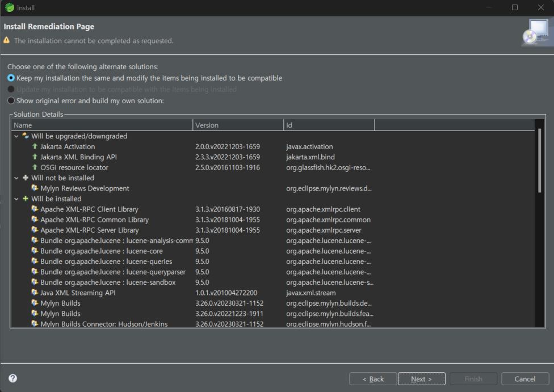Click the org.apache.xmlrpc.common id cell

click(328, 220)
